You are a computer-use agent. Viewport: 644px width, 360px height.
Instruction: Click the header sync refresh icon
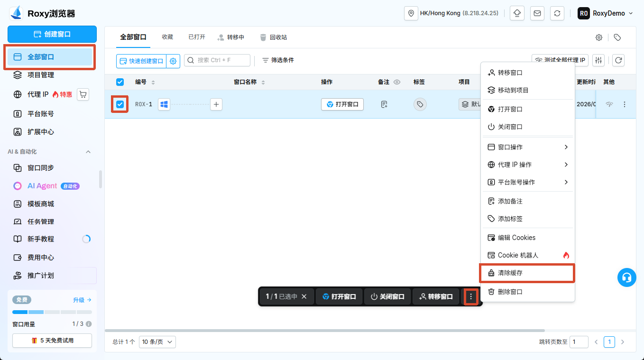557,13
